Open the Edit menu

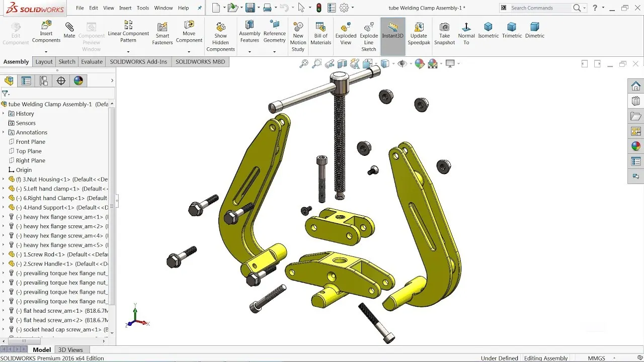[94, 8]
